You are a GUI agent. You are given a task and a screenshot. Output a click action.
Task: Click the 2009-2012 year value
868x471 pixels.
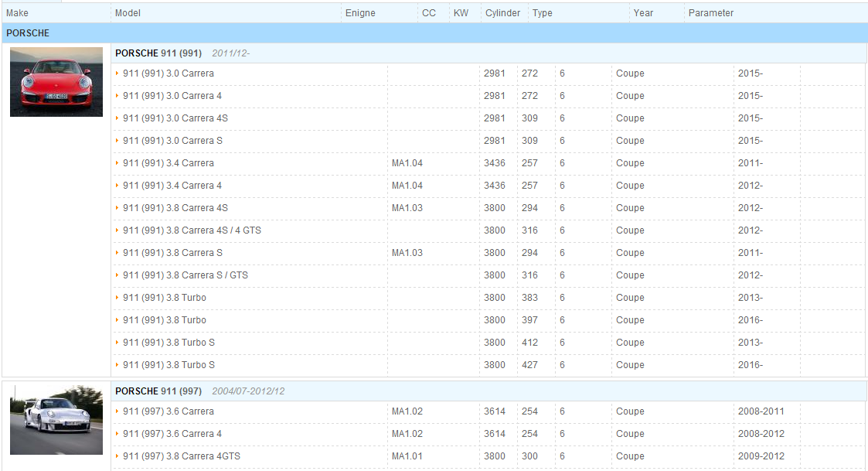click(761, 456)
